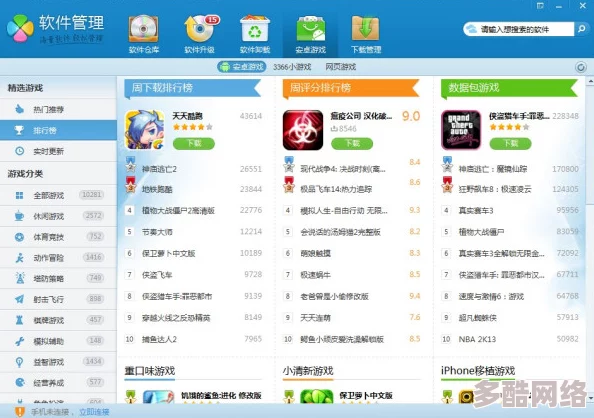This screenshot has width=594, height=418.
Task: Open 重口味游戏 section heading
Action: [x=150, y=371]
